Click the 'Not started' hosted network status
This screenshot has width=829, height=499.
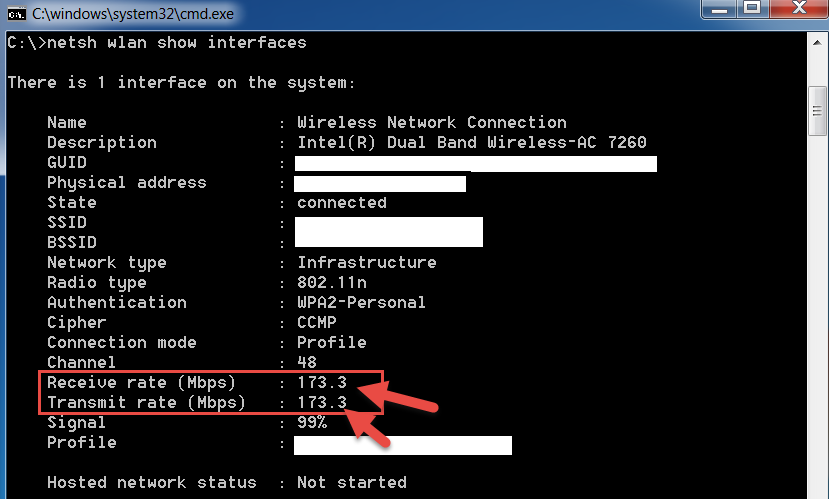352,483
